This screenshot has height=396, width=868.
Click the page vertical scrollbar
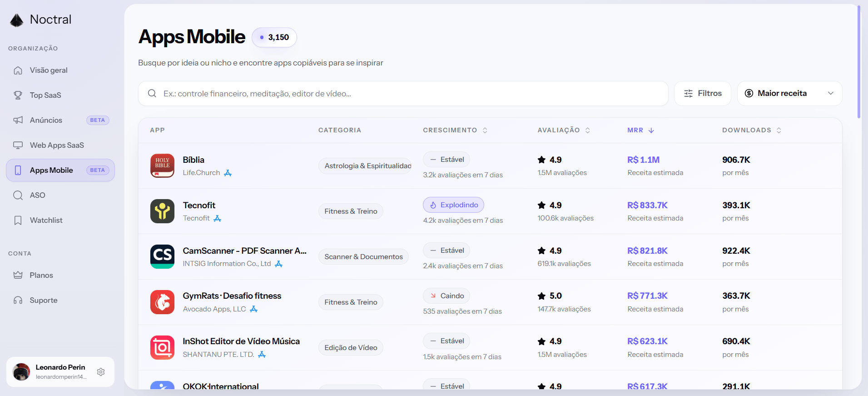[x=859, y=61]
